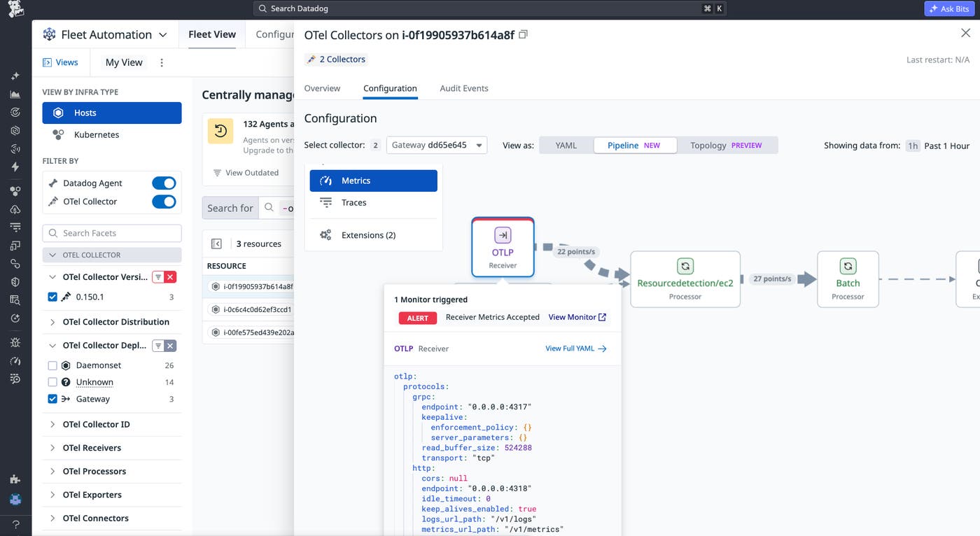
Task: Select the Metrics pipeline
Action: click(x=374, y=181)
